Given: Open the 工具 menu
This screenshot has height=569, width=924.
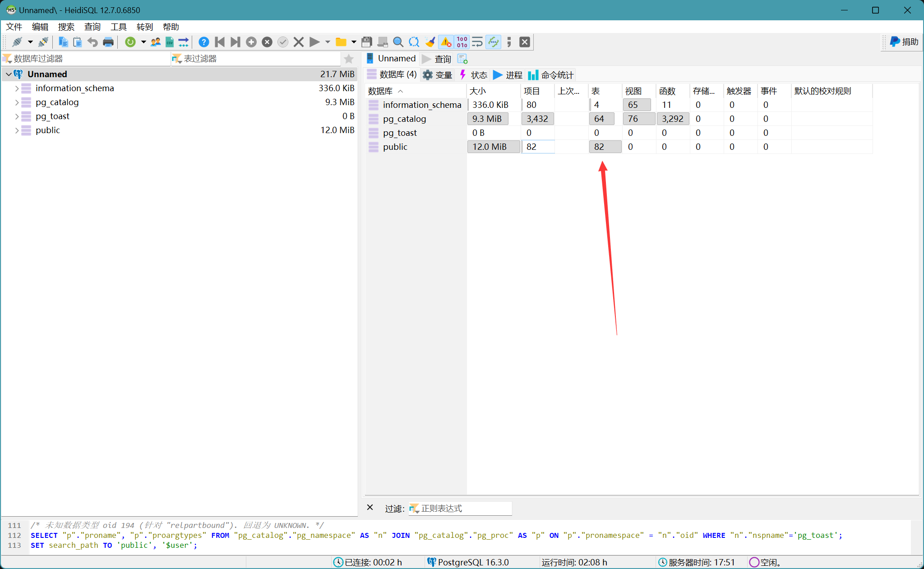Looking at the screenshot, I should pos(119,27).
